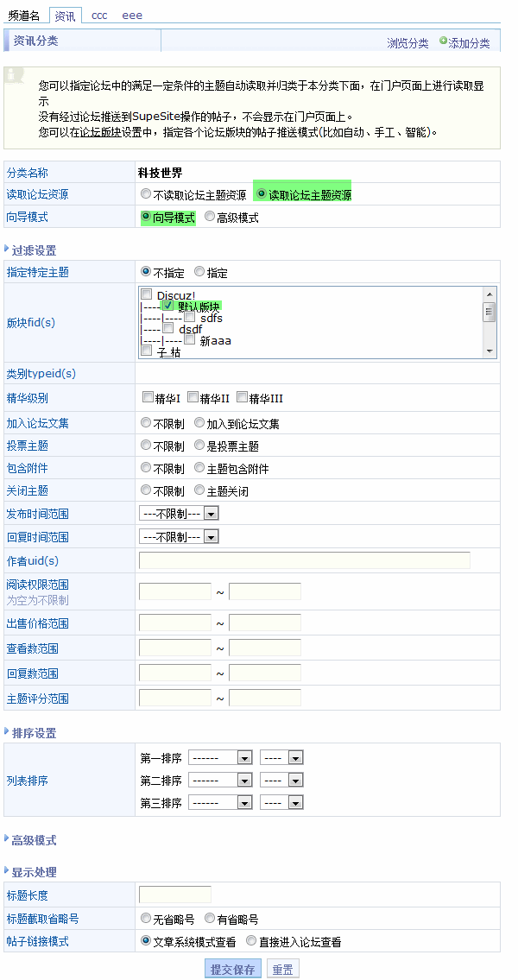
Task: Switch to the eee channel tab
Action: tap(132, 16)
